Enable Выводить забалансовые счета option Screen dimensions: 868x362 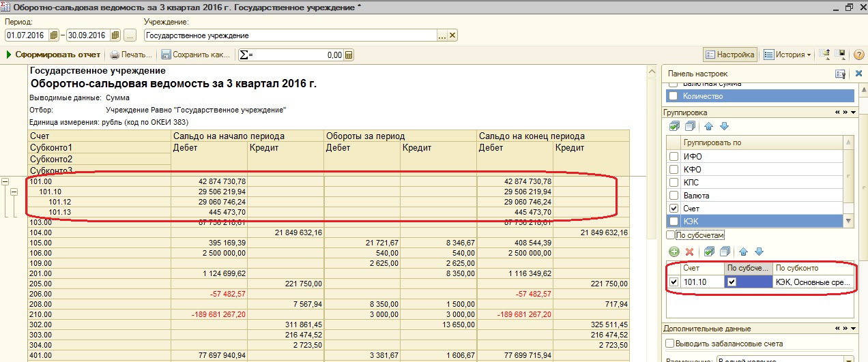click(670, 344)
